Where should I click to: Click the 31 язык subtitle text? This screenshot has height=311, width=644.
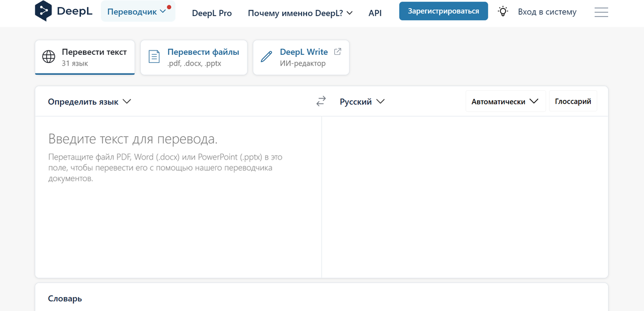[75, 63]
